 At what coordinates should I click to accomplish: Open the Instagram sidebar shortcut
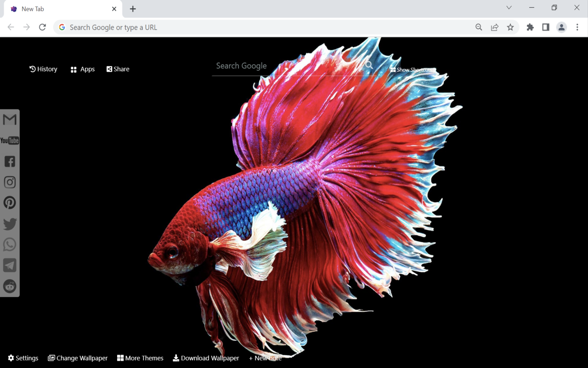coord(10,182)
